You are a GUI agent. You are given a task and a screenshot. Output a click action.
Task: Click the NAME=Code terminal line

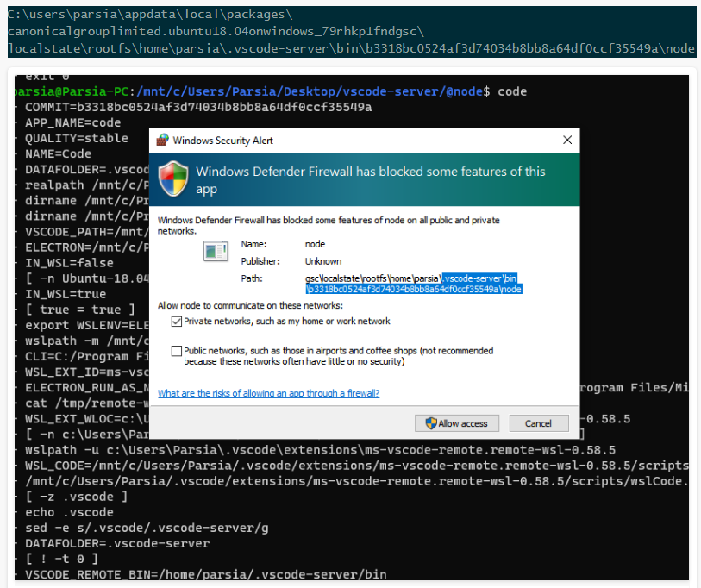pos(58,153)
